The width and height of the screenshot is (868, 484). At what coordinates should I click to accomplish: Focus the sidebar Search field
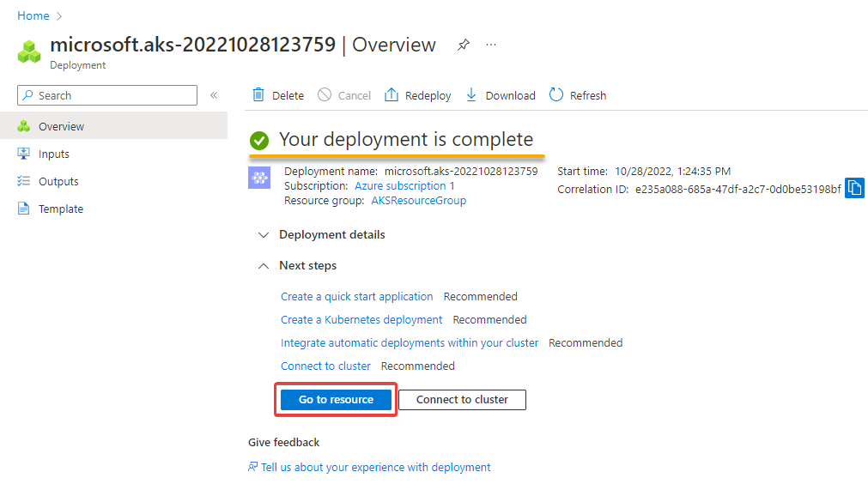coord(107,95)
